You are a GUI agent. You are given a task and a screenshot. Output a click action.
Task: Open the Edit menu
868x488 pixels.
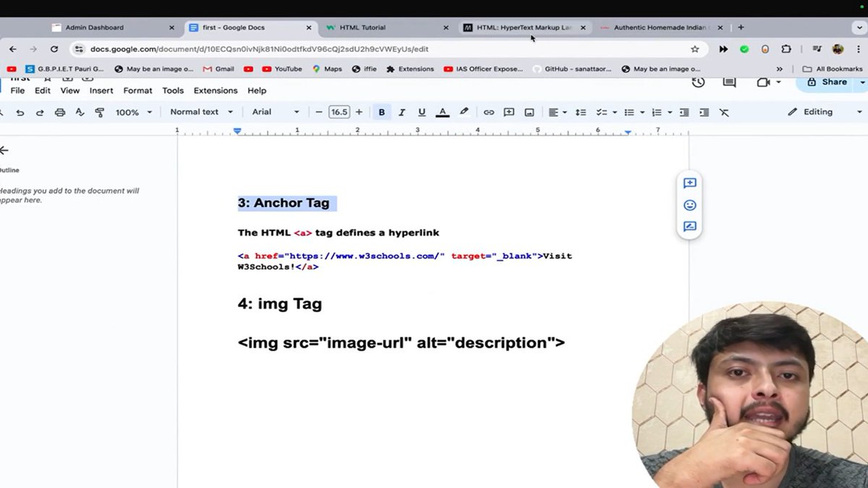click(43, 91)
